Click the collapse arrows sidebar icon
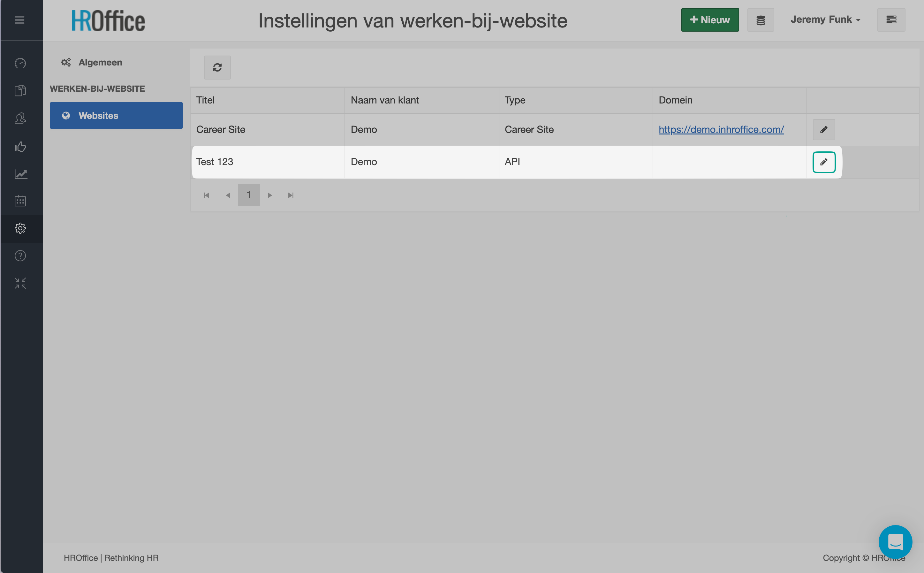Viewport: 924px width, 573px height. point(20,283)
